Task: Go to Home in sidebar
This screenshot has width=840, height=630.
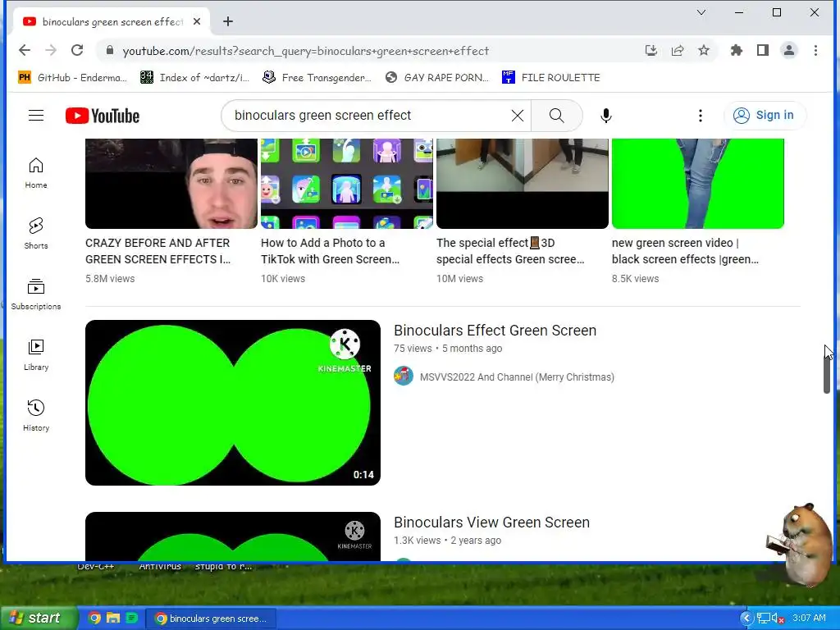Action: 36,173
